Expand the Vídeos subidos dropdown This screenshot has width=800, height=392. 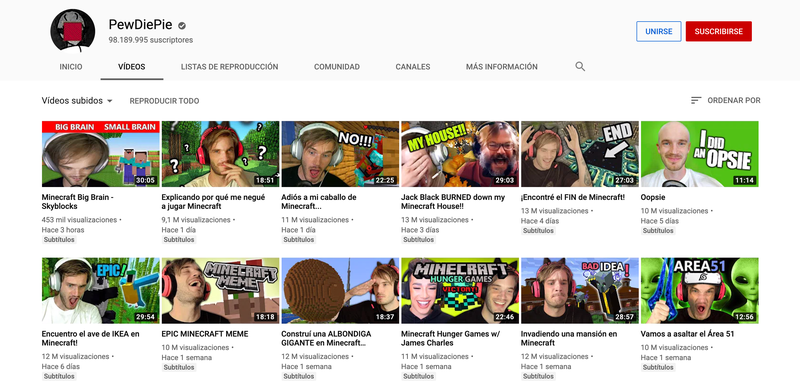pyautogui.click(x=77, y=101)
